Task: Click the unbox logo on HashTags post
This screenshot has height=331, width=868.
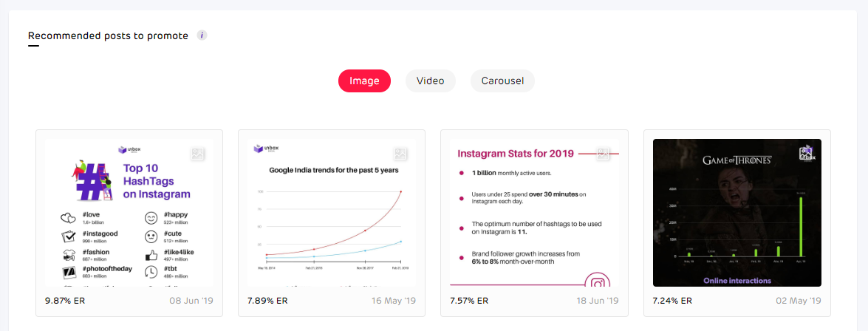Action: pyautogui.click(x=129, y=149)
